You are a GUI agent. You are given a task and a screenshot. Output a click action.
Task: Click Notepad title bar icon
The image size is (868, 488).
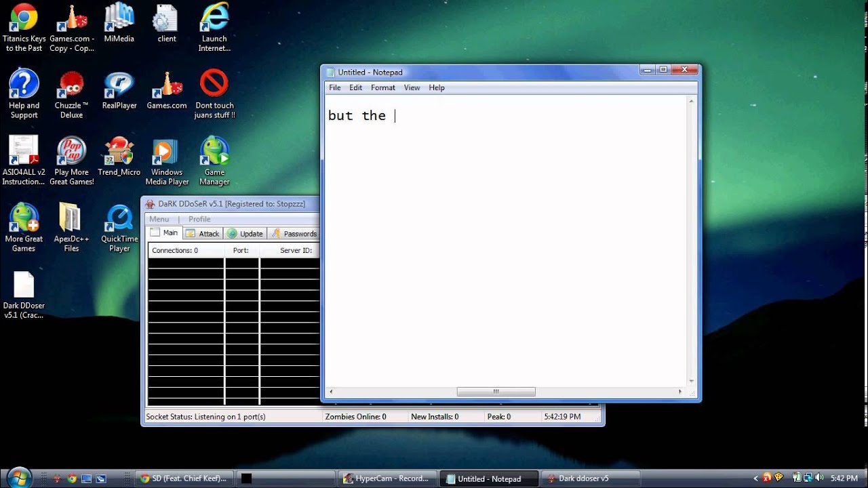(x=330, y=72)
